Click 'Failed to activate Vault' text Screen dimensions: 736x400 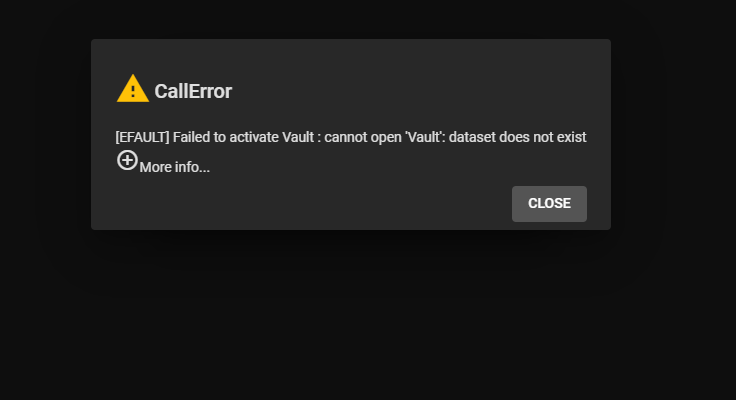point(243,137)
